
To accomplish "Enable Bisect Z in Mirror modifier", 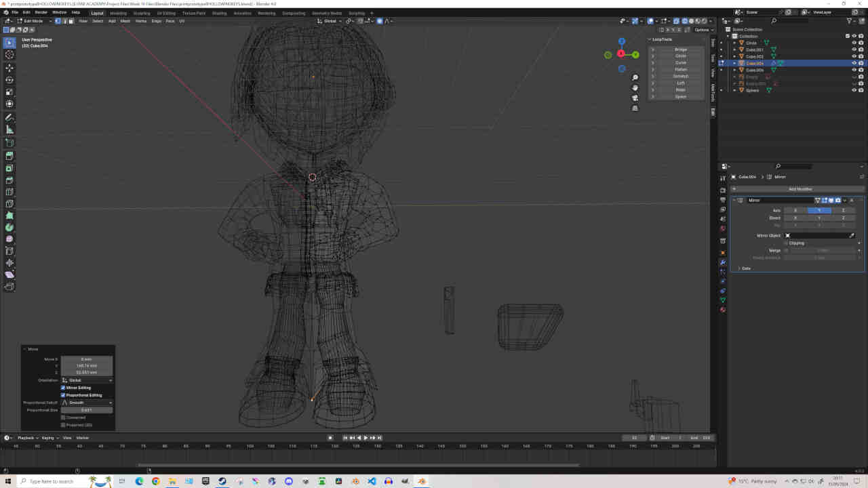I will 844,218.
